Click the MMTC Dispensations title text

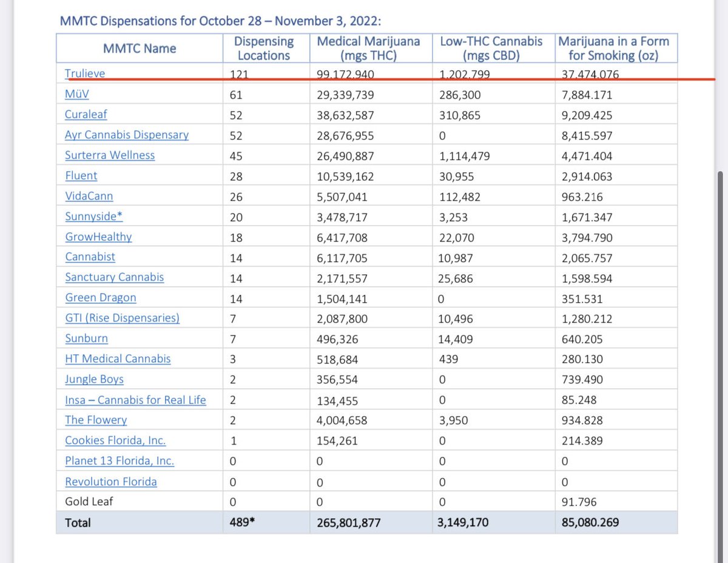click(220, 21)
